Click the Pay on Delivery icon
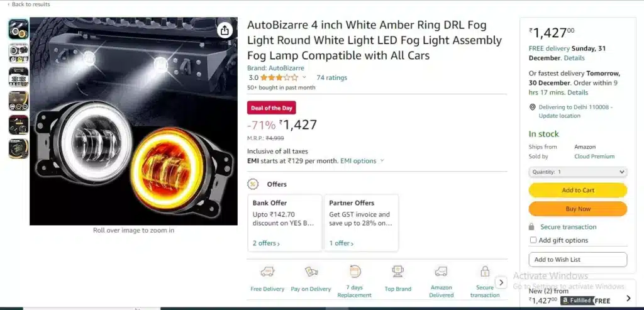 [x=311, y=272]
